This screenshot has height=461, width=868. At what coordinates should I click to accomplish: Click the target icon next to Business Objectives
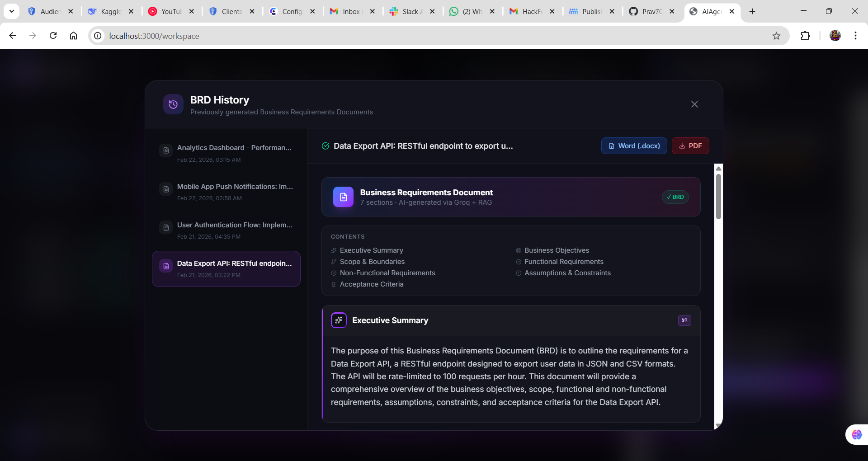pyautogui.click(x=519, y=250)
